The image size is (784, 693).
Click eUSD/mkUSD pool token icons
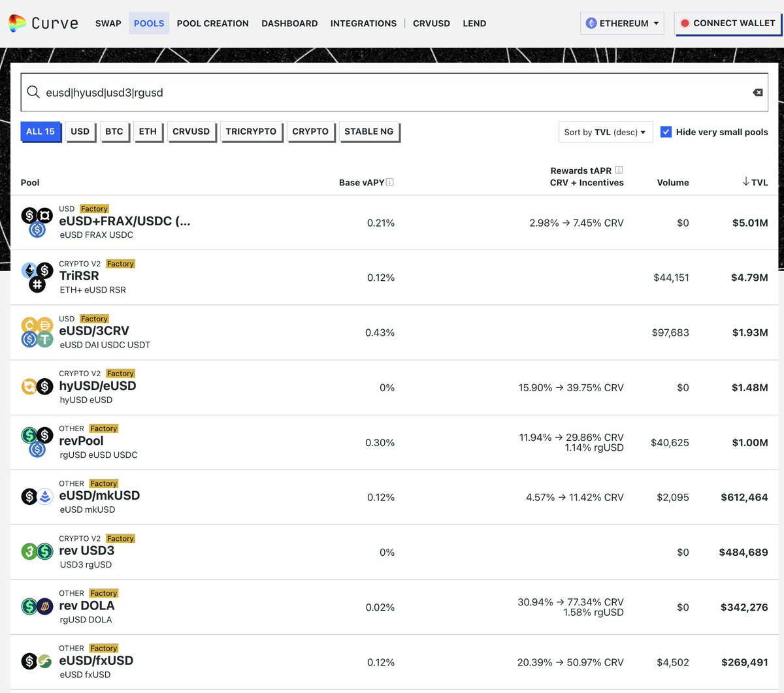(37, 496)
